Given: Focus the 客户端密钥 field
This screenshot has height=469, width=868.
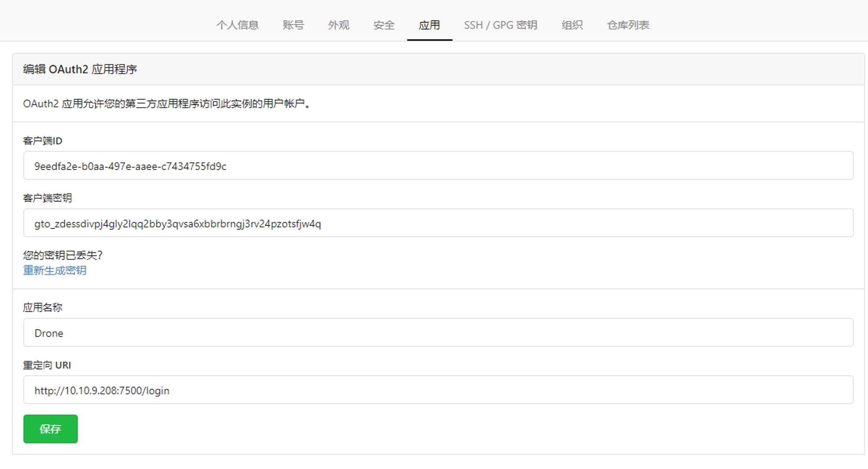Looking at the screenshot, I should 438,223.
